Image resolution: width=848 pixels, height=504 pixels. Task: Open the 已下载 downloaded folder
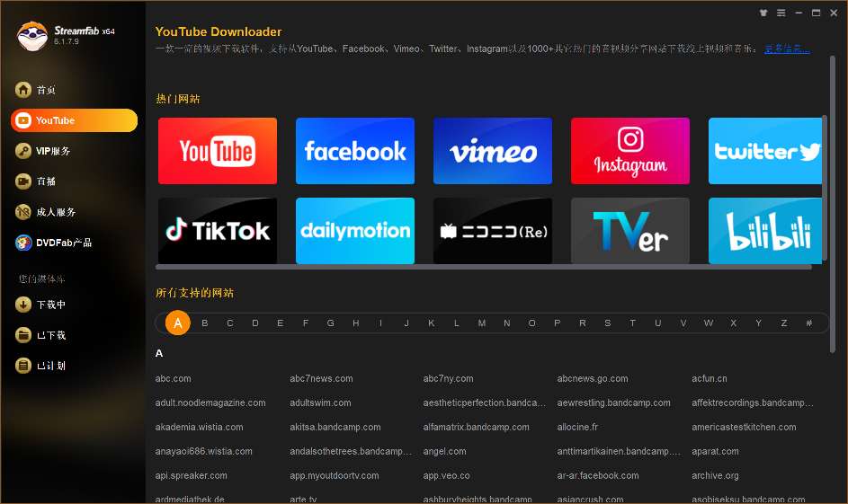[x=50, y=335]
